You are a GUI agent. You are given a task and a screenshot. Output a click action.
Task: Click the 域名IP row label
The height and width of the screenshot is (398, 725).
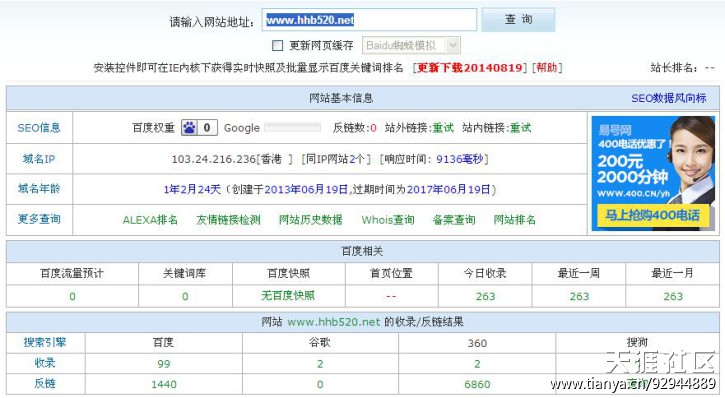[x=39, y=159]
